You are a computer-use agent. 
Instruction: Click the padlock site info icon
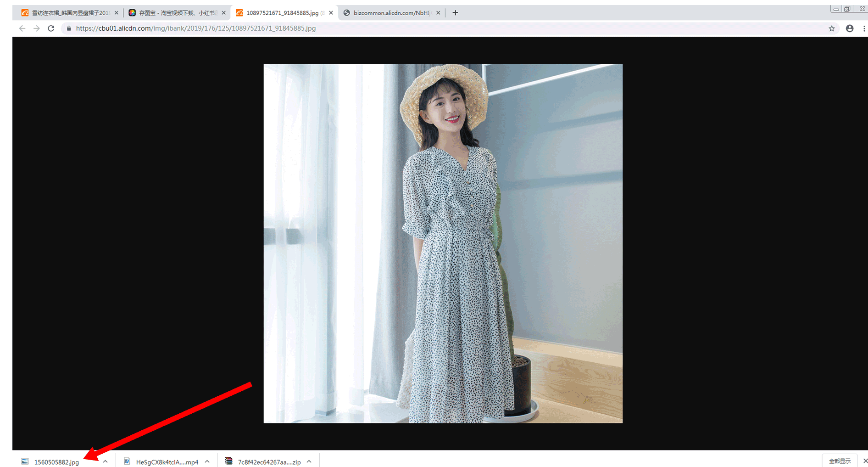(69, 28)
